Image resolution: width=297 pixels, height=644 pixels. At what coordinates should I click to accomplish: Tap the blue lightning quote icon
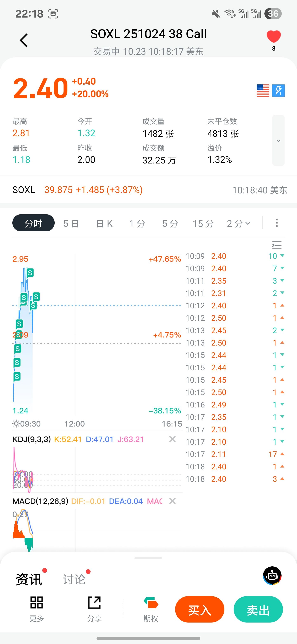point(278,90)
